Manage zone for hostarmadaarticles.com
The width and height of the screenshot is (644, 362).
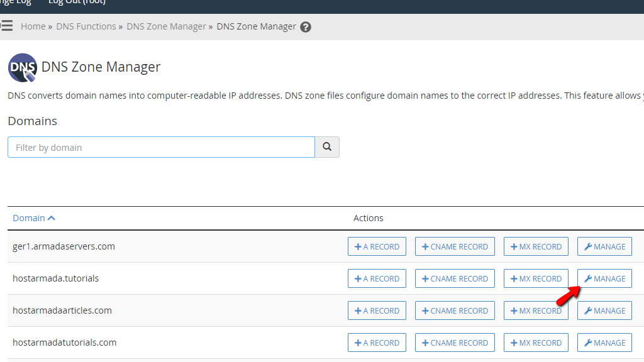click(x=604, y=310)
